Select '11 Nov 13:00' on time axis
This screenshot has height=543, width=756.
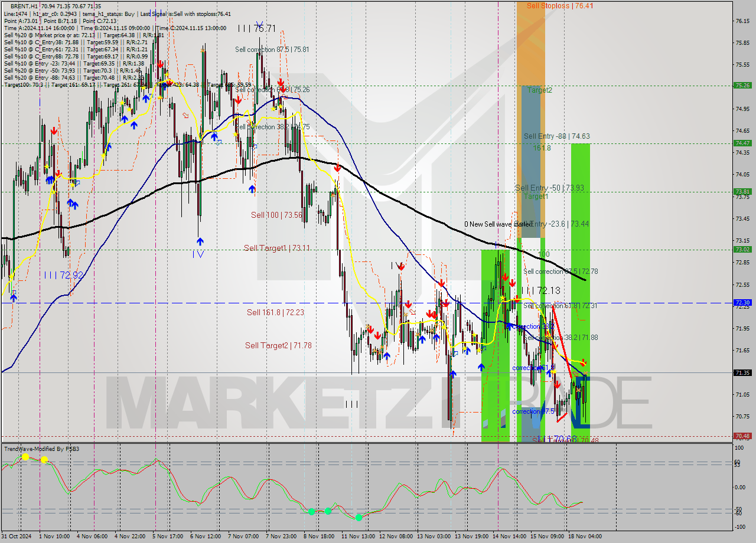pos(358,537)
